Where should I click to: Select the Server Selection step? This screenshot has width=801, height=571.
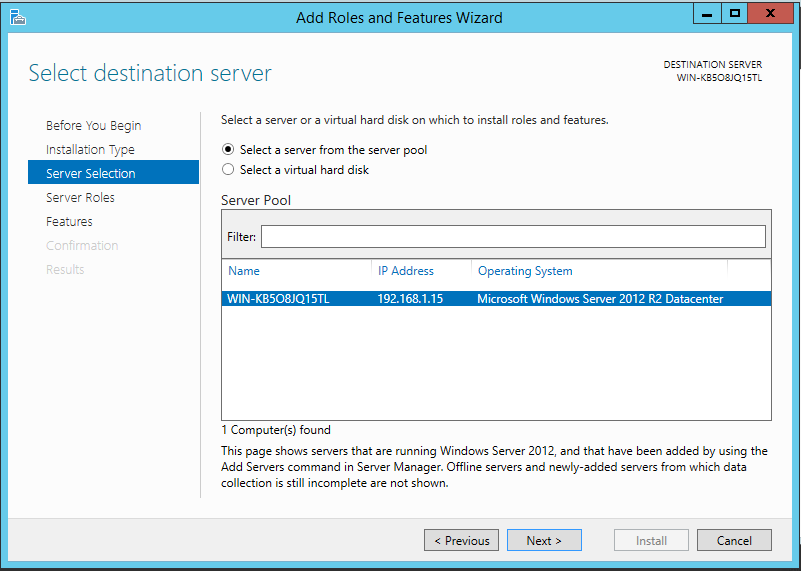[113, 172]
